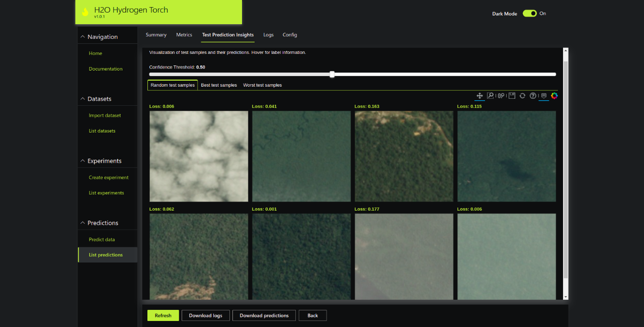644x327 pixels.
Task: Turn off Dark Mode toggle
Action: click(529, 14)
